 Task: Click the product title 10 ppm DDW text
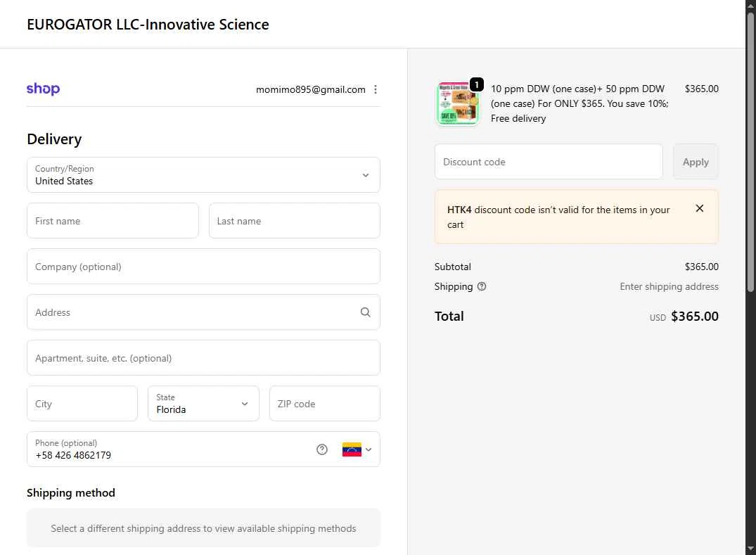point(579,103)
